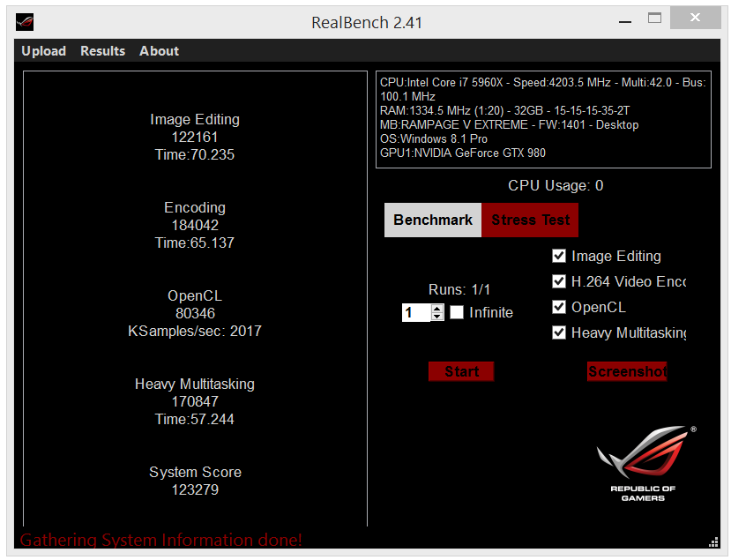
Task: Uncheck the OpenCL checkbox
Action: [x=558, y=307]
